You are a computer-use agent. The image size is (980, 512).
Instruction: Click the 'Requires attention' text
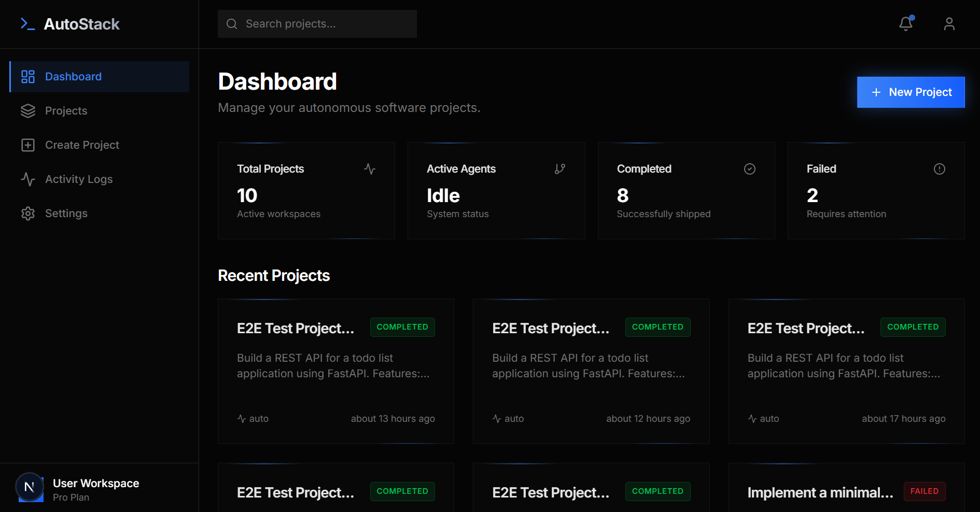click(x=846, y=214)
